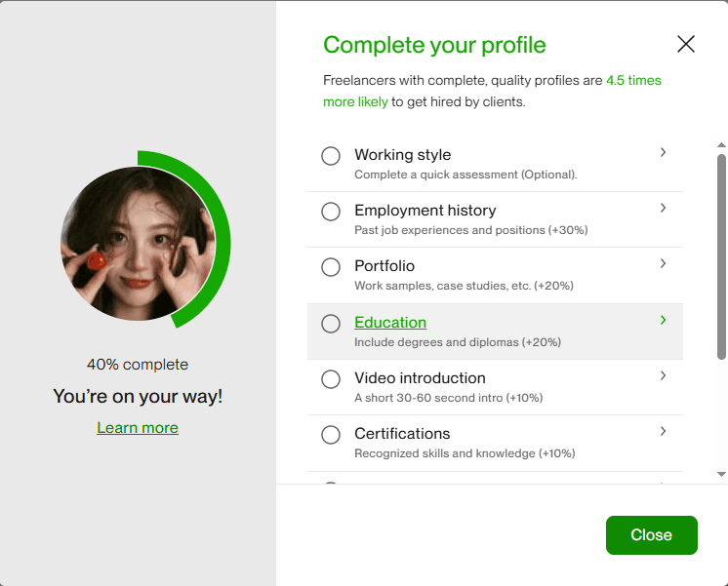
Task: Open the Education link
Action: click(x=390, y=323)
